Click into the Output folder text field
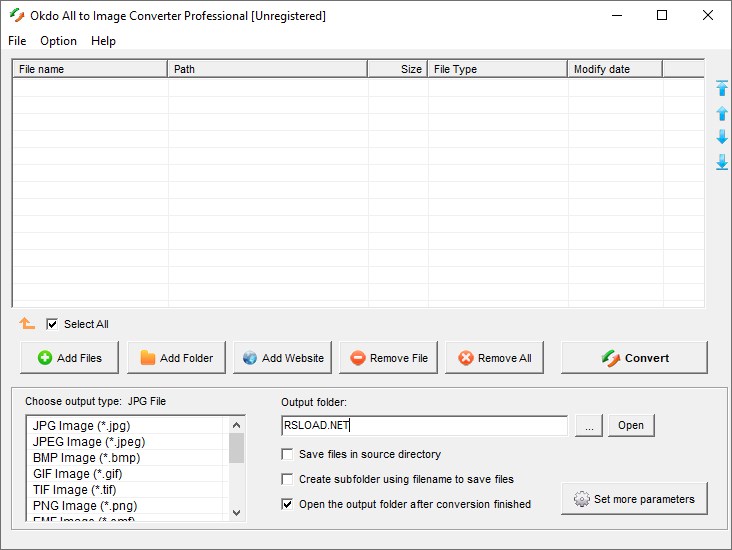732x550 pixels. click(x=425, y=425)
